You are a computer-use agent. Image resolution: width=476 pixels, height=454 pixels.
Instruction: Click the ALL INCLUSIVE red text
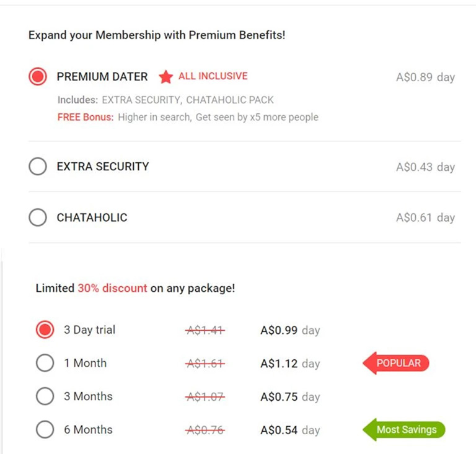tap(213, 76)
